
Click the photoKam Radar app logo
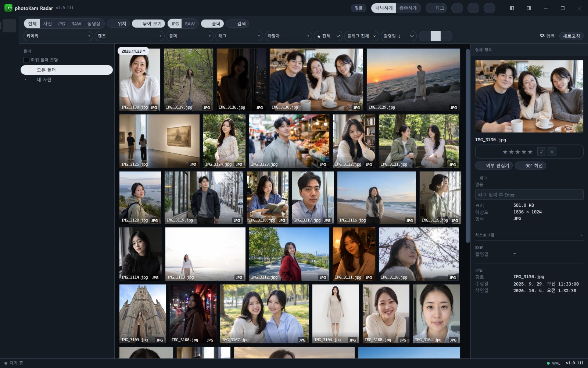[8, 8]
